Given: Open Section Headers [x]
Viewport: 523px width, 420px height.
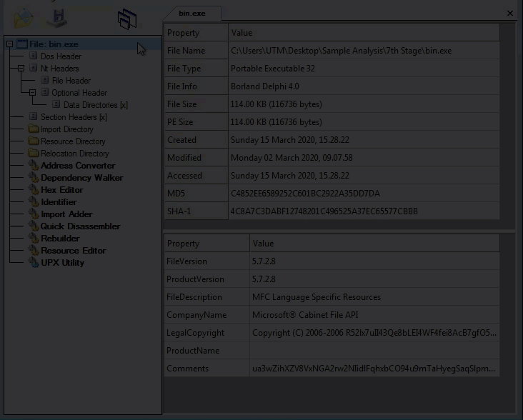Looking at the screenshot, I should click(x=74, y=117).
